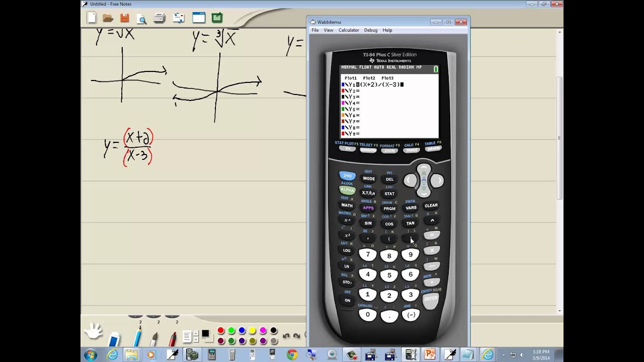
Task: Pick the gray color swatch
Action: click(274, 341)
